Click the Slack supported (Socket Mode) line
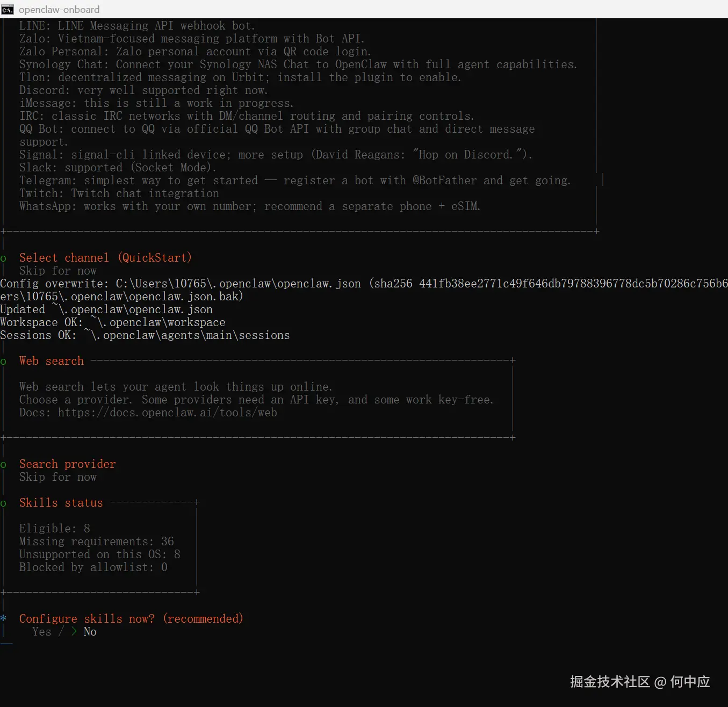The height and width of the screenshot is (707, 728). pos(118,168)
